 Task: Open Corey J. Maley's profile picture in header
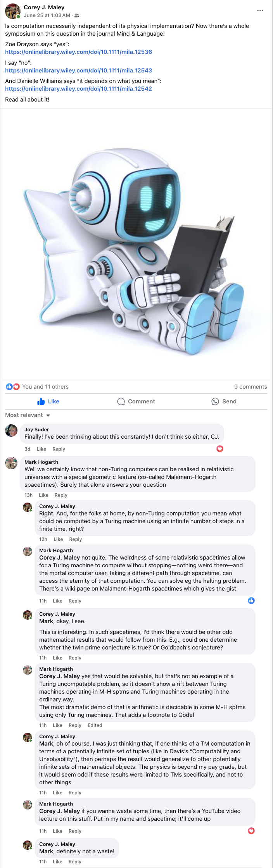12,11
